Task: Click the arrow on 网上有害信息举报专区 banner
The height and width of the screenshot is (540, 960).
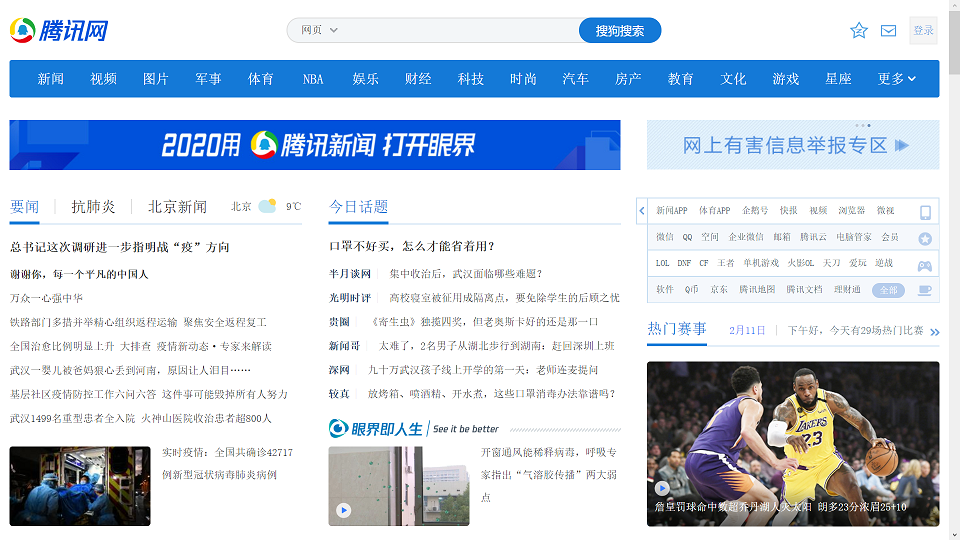Action: click(901, 145)
